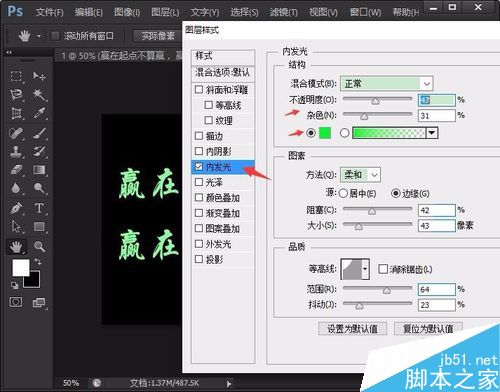Choose 边缘 source radio button

[x=395, y=193]
